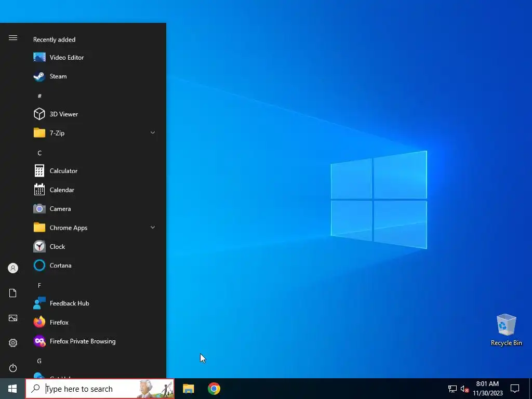Expand the 7-Zip folder chevron
The width and height of the screenshot is (532, 399).
153,132
